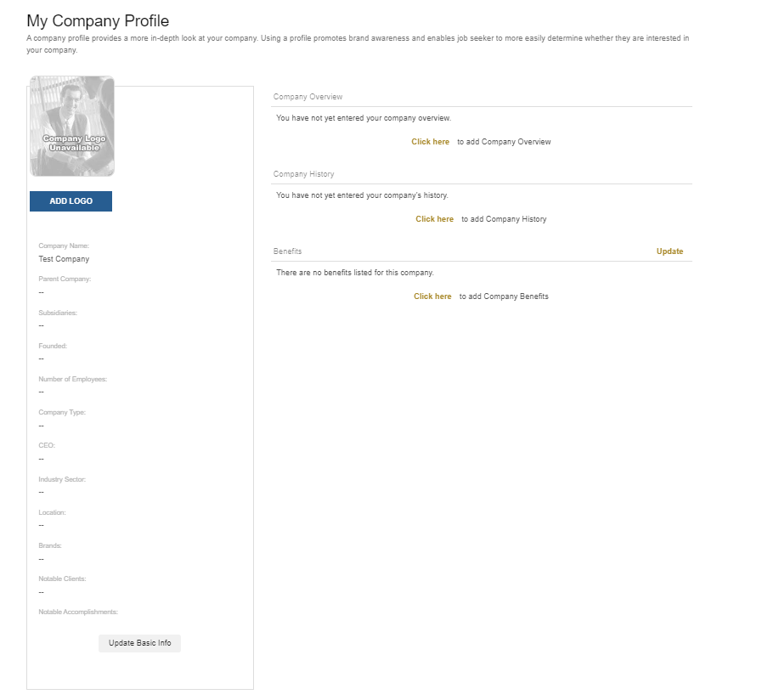
Task: Select the Company Overview section header
Action: click(x=308, y=97)
